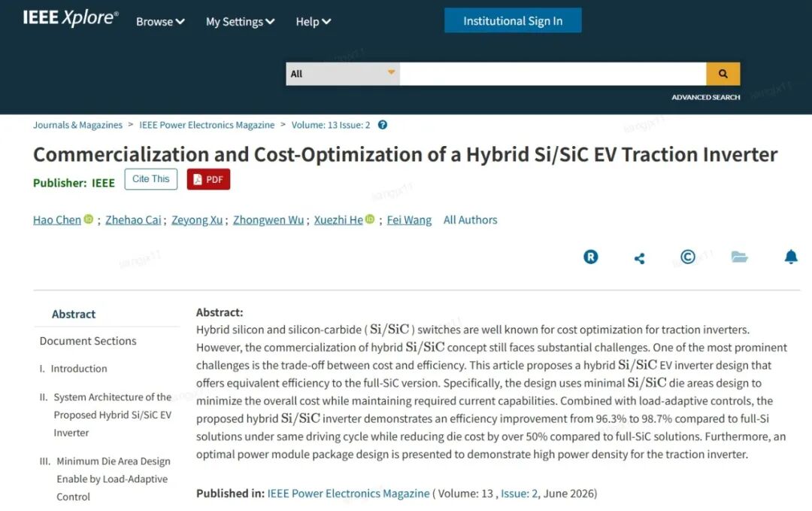Click the copyright permissions icon
812x511 pixels.
pos(688,257)
